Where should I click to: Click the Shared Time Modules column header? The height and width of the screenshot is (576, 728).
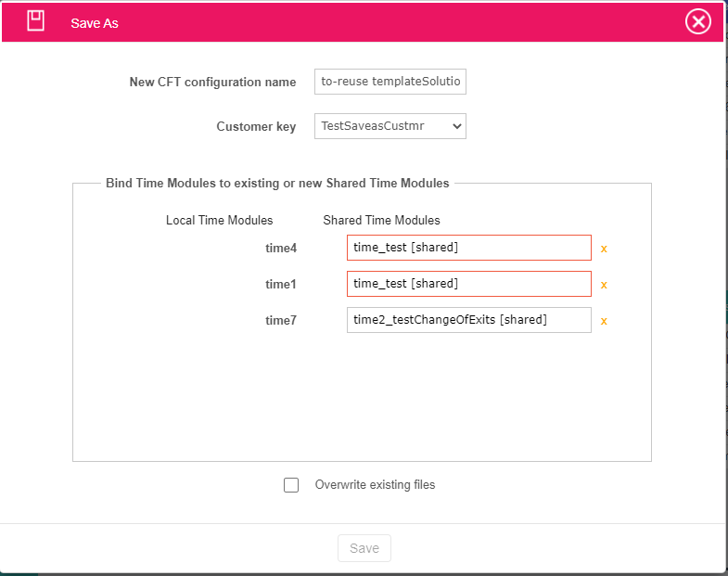(x=381, y=221)
